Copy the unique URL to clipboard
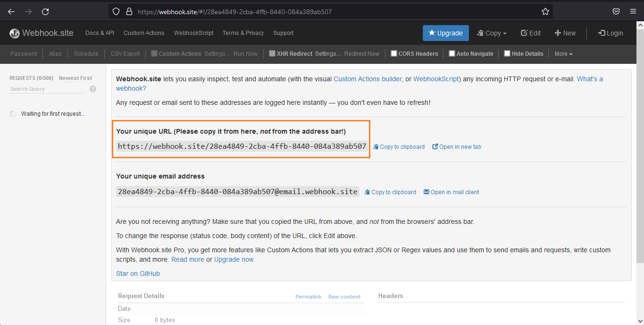 click(x=399, y=147)
